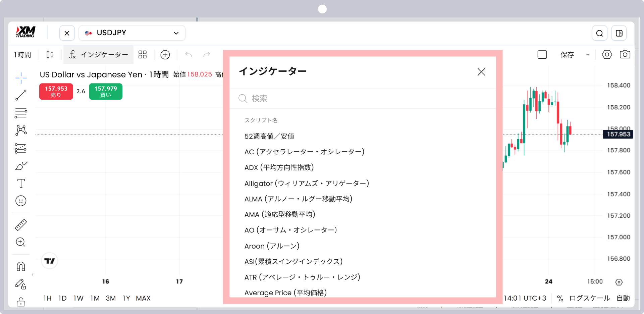The width and height of the screenshot is (644, 314).
Task: Switch to the 3M date range
Action: (111, 298)
